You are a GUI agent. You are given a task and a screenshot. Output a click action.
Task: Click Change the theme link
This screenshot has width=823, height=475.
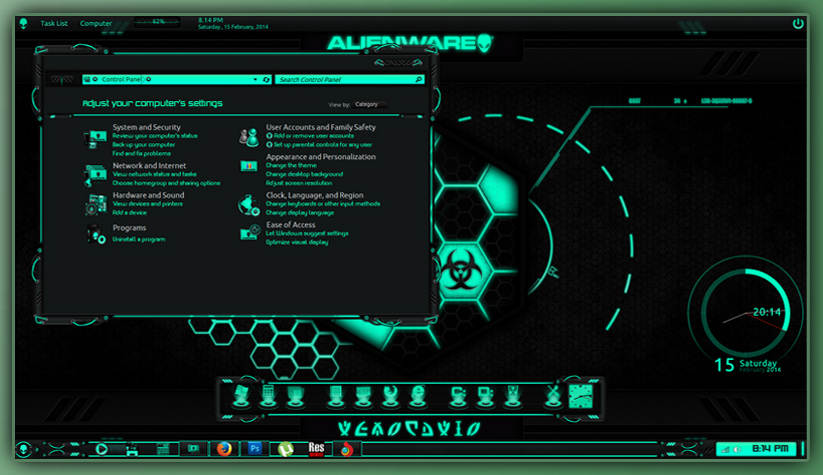coord(291,165)
